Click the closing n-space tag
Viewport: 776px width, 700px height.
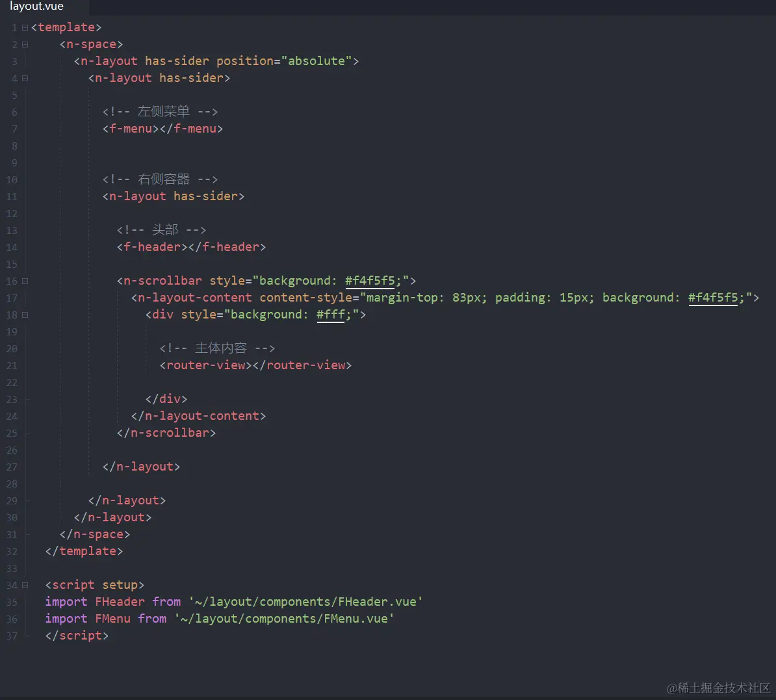(x=94, y=534)
